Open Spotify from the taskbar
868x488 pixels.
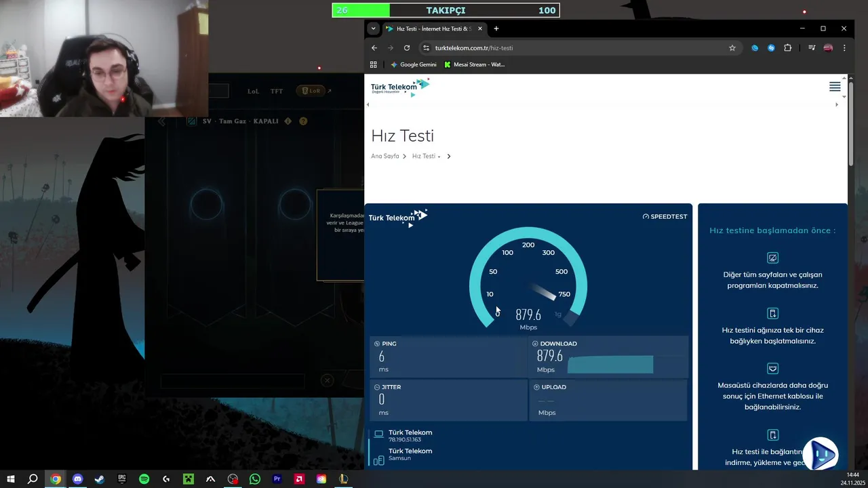(144, 479)
